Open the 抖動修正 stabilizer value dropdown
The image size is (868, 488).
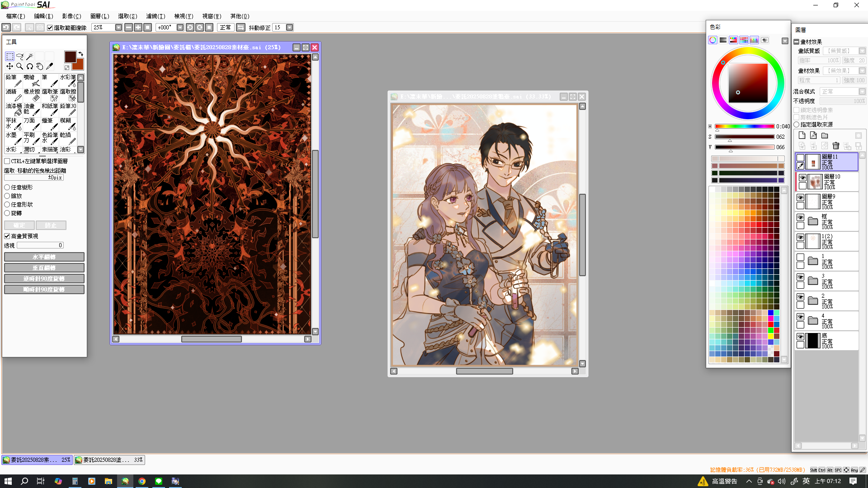pos(289,28)
